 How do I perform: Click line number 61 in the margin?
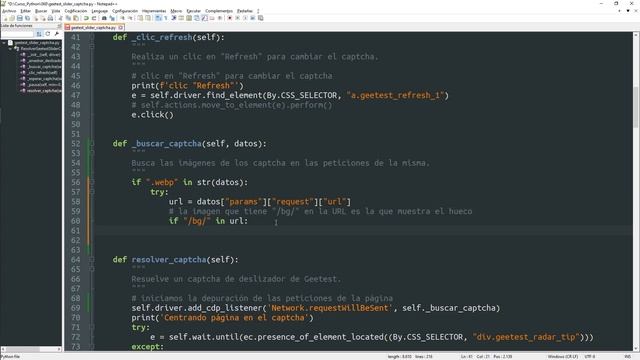(76, 231)
